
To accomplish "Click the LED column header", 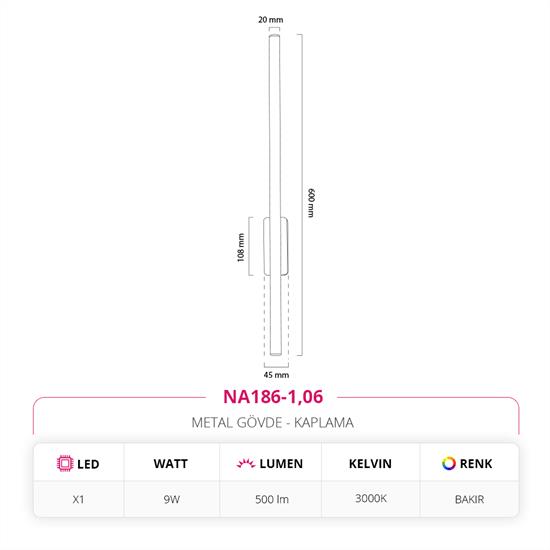I will [88, 464].
